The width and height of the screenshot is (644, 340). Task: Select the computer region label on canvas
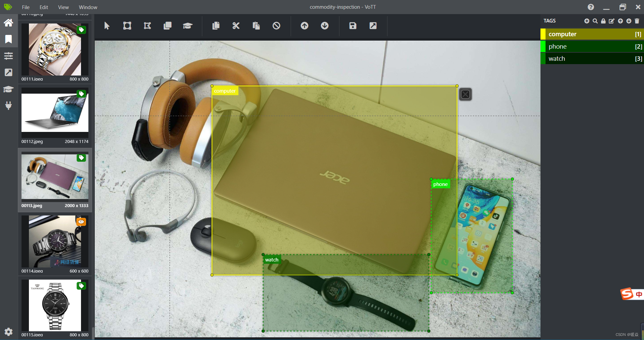pos(225,91)
